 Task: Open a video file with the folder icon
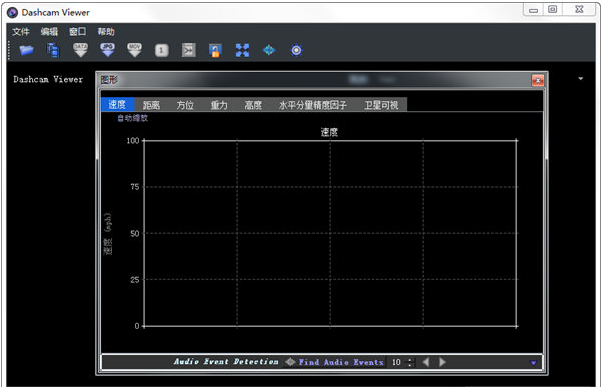coord(26,50)
